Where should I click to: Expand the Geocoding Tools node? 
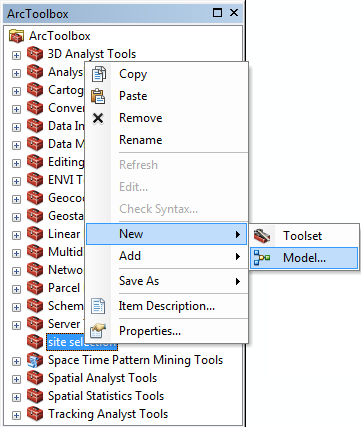pyautogui.click(x=16, y=199)
